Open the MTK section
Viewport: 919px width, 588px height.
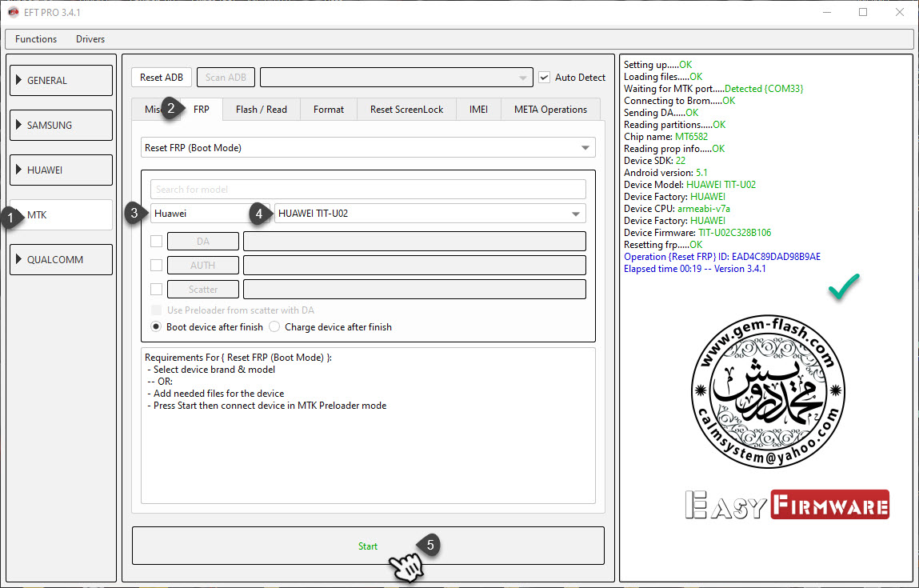pyautogui.click(x=61, y=214)
